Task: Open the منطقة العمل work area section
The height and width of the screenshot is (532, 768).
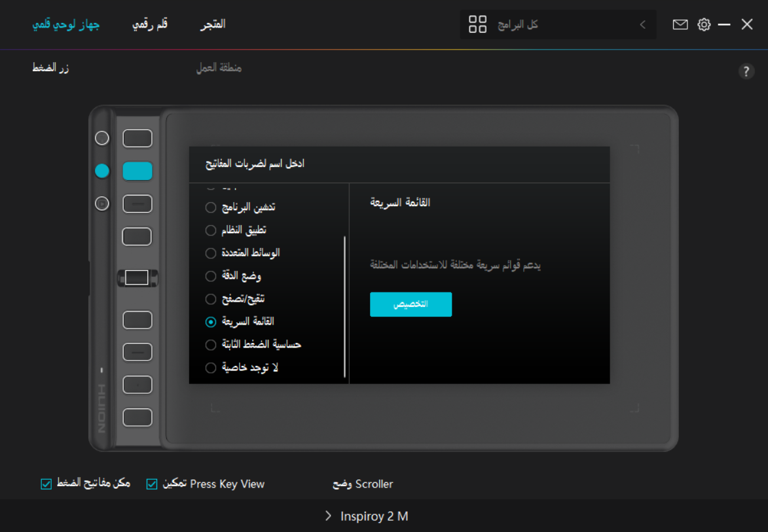Action: tap(219, 68)
